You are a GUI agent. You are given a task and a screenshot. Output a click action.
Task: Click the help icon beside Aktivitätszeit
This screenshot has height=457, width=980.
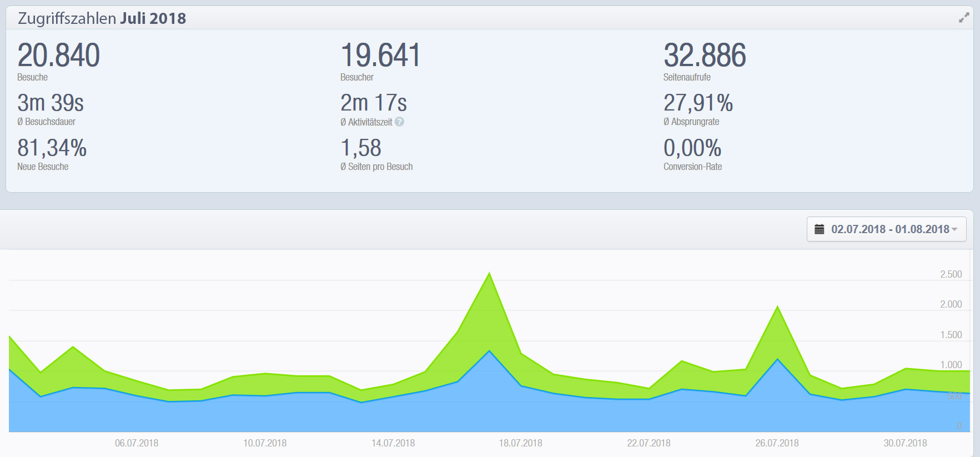(x=399, y=122)
